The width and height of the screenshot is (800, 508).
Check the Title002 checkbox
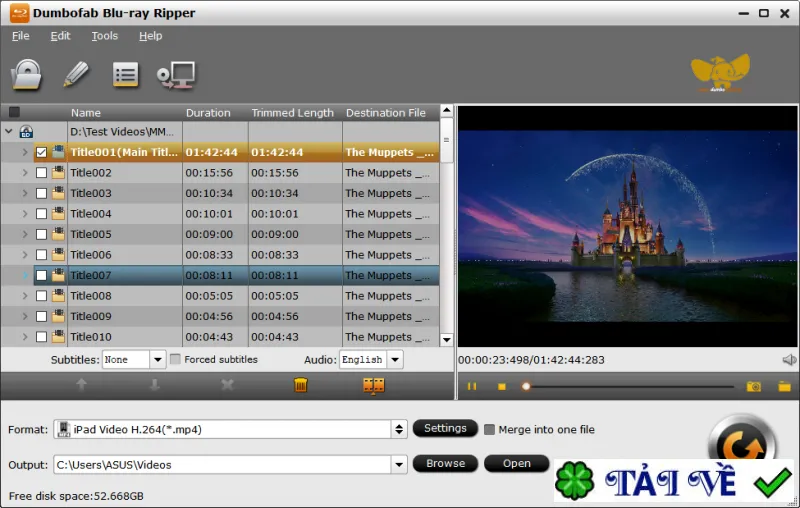tap(41, 173)
